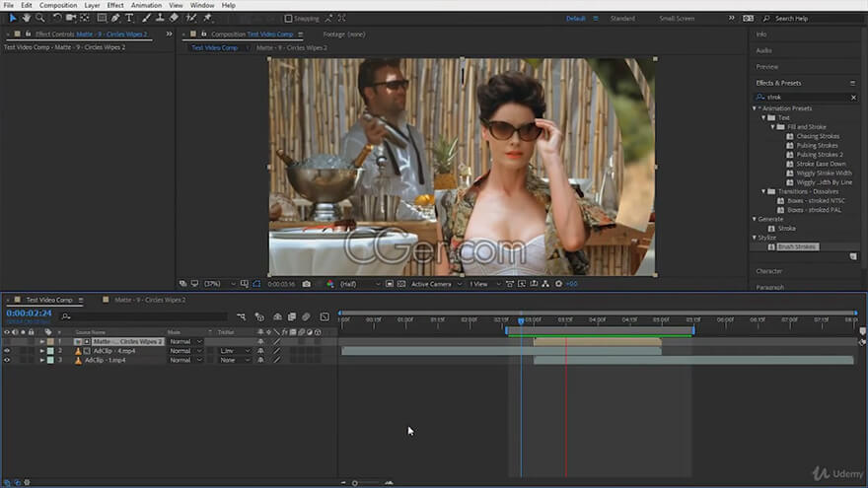Screen dimensions: 868x488
Task: Toggle the lock on Composition viewer panel
Action: (x=203, y=34)
